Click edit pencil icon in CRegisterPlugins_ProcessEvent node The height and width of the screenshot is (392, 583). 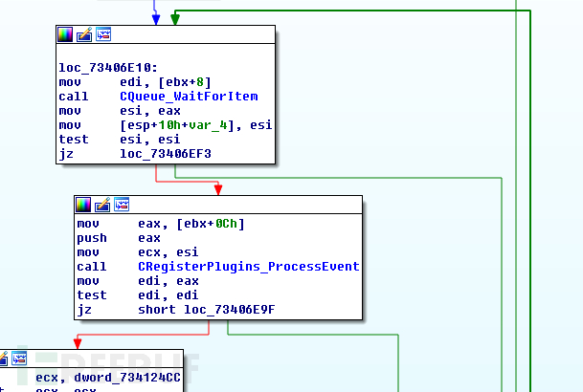tap(102, 205)
